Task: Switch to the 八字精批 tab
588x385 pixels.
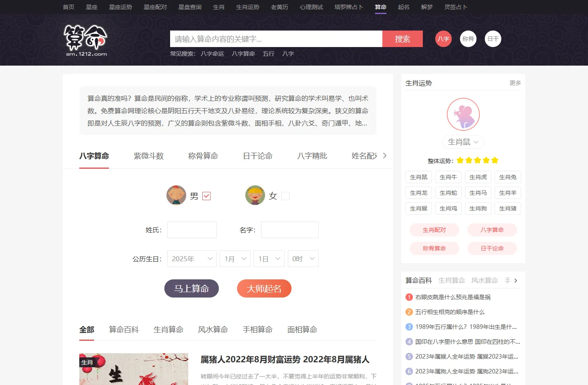Action: 312,156
